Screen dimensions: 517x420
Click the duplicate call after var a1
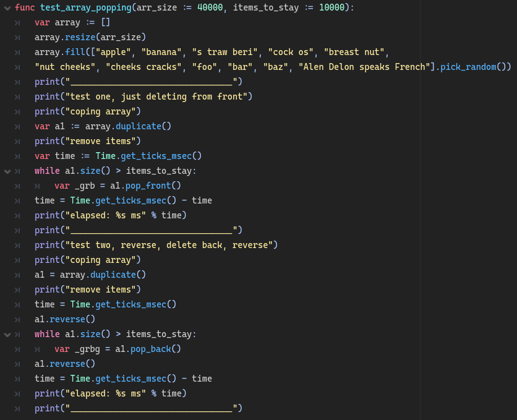[139, 126]
